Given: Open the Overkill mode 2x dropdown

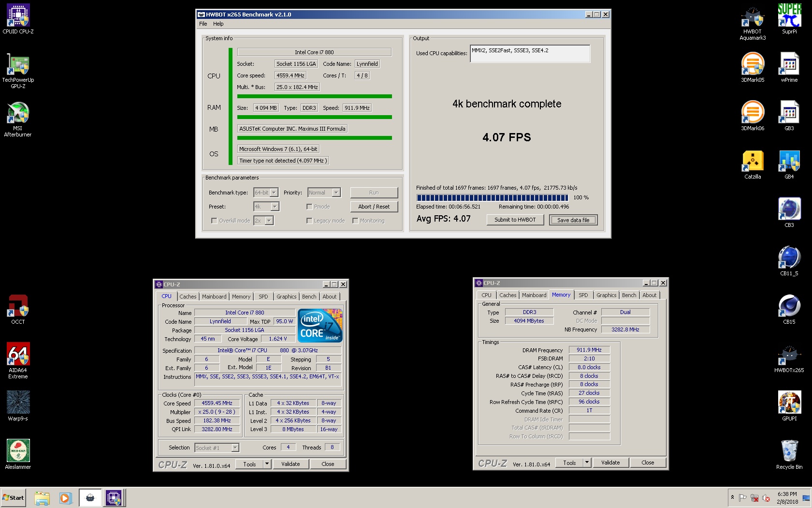Looking at the screenshot, I should click(x=269, y=221).
